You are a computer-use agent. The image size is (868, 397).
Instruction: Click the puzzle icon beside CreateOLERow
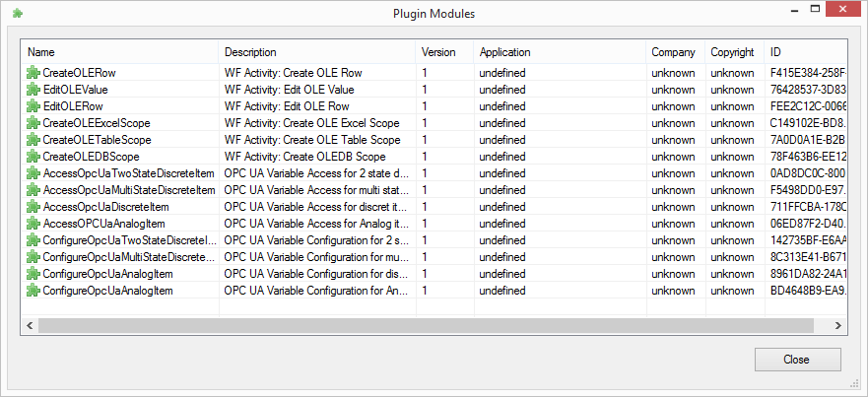(33, 73)
